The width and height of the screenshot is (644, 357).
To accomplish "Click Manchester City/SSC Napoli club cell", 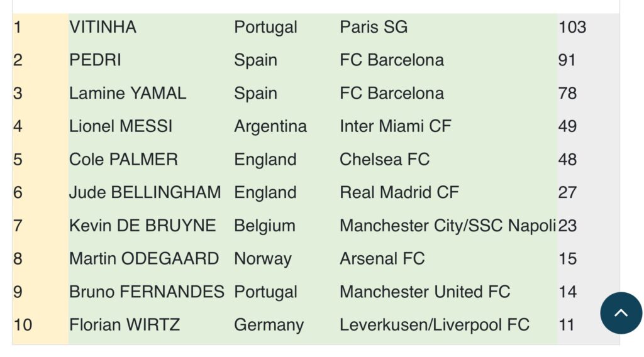I will [x=448, y=226].
